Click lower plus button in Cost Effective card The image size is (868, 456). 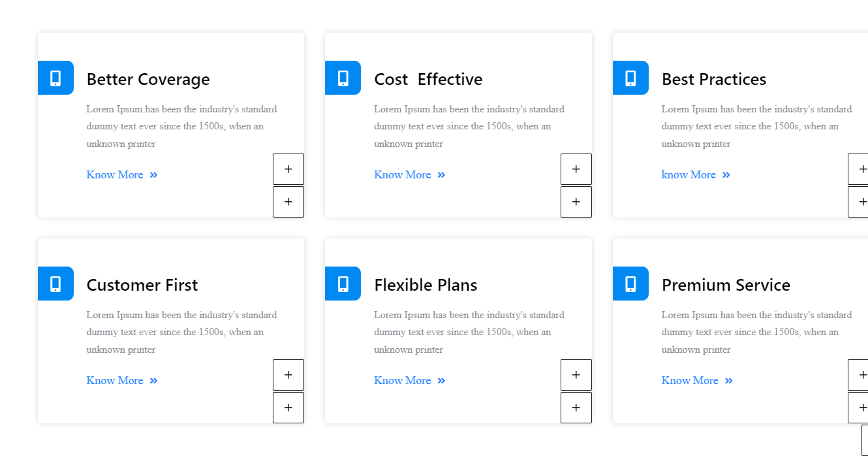[576, 202]
